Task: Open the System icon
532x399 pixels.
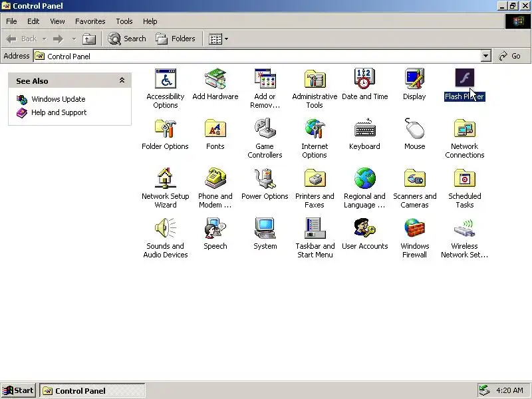Action: (265, 228)
